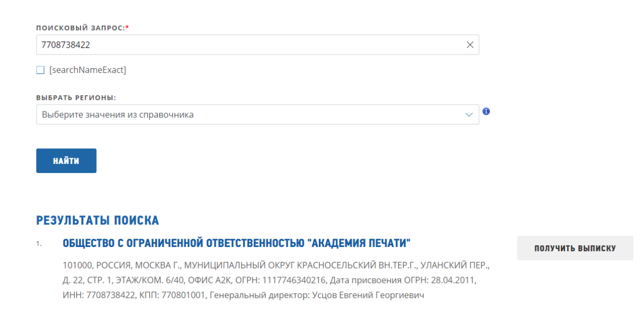The width and height of the screenshot is (644, 321).
Task: Click the НАЙТИ search button
Action: [x=67, y=161]
